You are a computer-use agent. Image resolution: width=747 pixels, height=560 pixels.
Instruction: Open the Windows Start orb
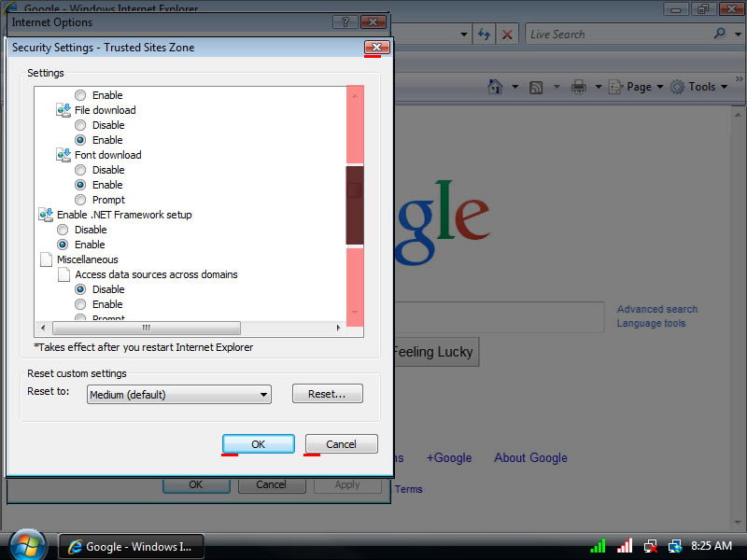click(28, 545)
